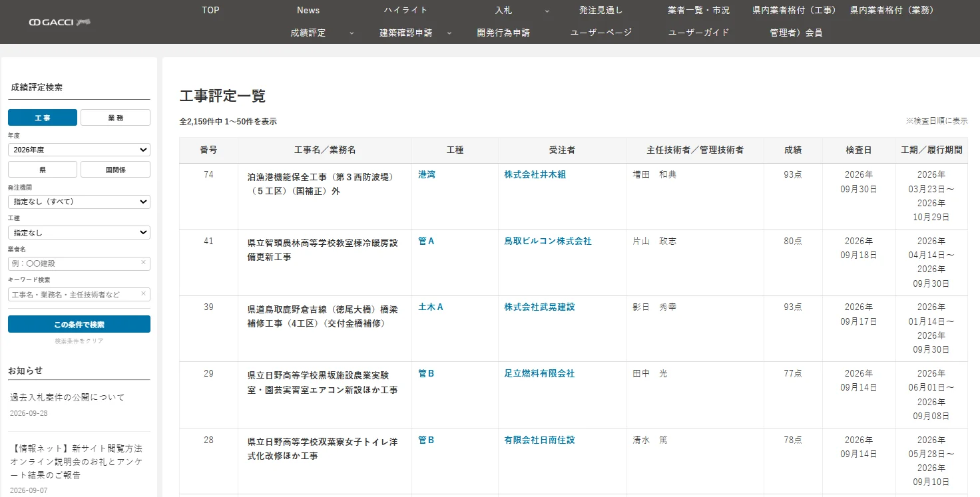Open 業者一覧・市況 in the navigation
The width and height of the screenshot is (980, 497).
699,10
